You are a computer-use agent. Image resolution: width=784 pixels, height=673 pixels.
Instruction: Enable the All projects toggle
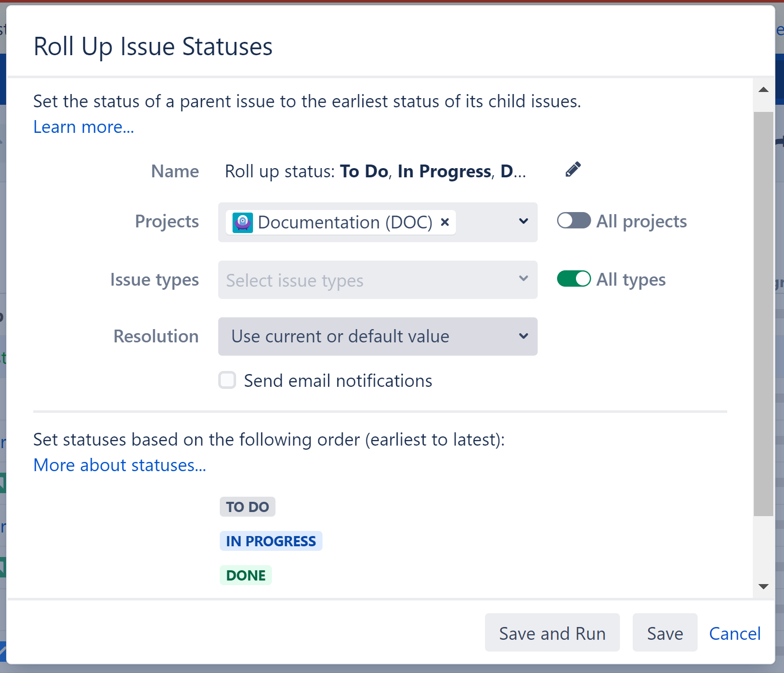(x=573, y=220)
